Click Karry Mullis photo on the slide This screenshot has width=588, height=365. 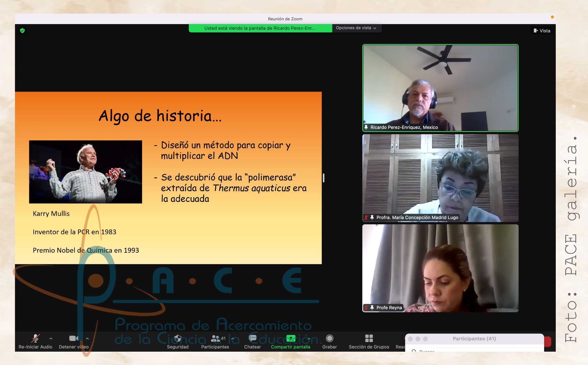pyautogui.click(x=86, y=172)
